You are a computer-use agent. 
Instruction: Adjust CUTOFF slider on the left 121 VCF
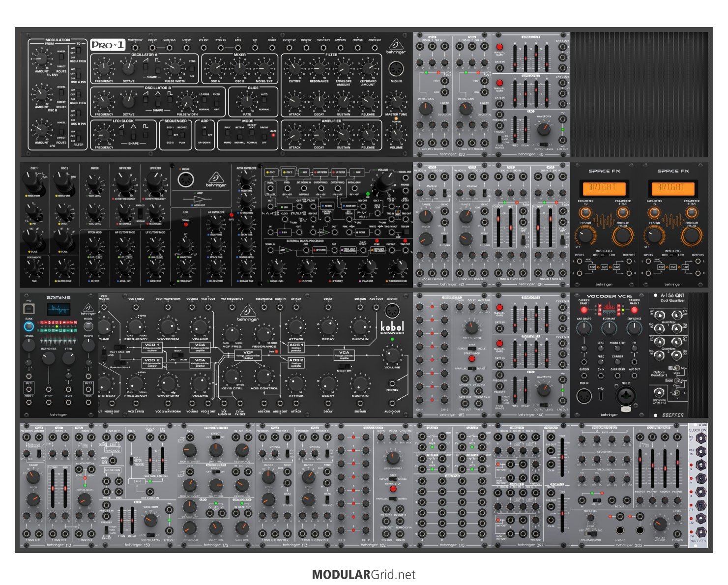[x=498, y=228]
